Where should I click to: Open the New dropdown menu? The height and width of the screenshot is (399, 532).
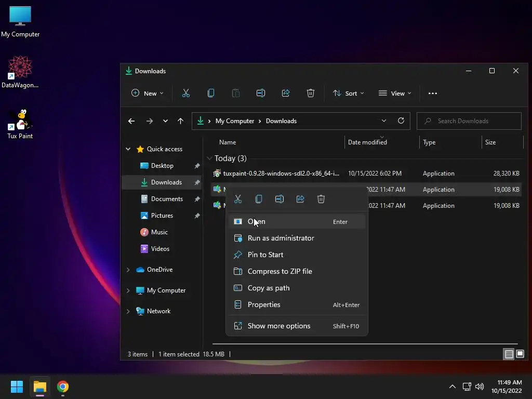(x=147, y=94)
